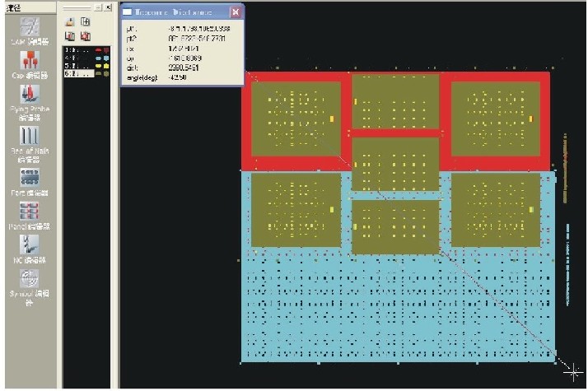588x391 pixels.
Task: Close the layer list panel
Action: (x=109, y=7)
